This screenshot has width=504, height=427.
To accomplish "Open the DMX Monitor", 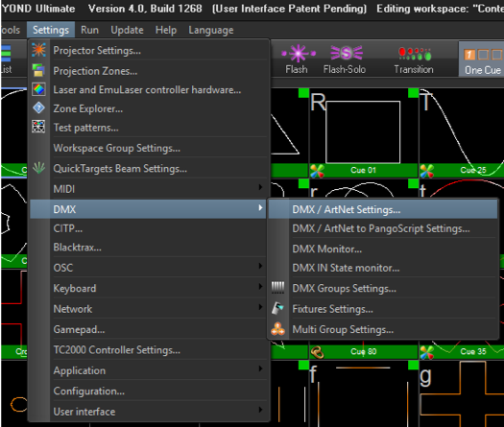I will [x=383, y=249].
